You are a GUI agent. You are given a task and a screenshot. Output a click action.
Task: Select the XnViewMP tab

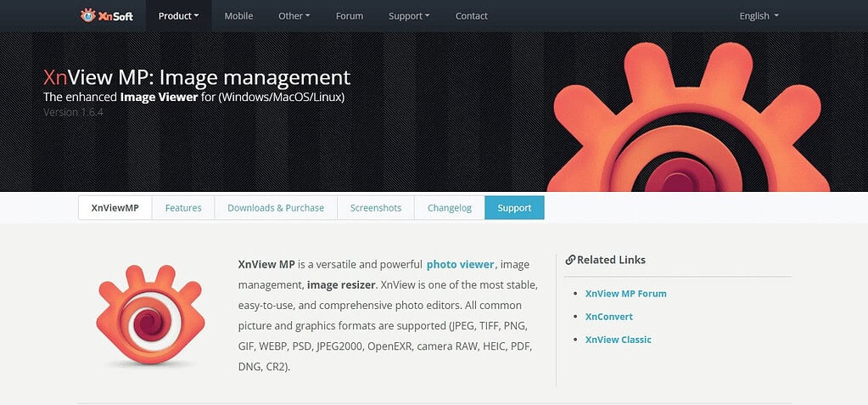click(115, 208)
